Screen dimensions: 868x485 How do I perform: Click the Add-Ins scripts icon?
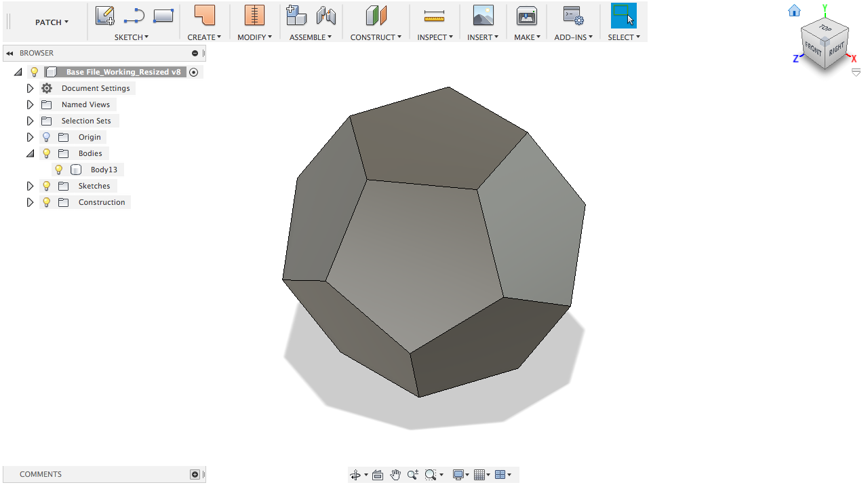(573, 16)
